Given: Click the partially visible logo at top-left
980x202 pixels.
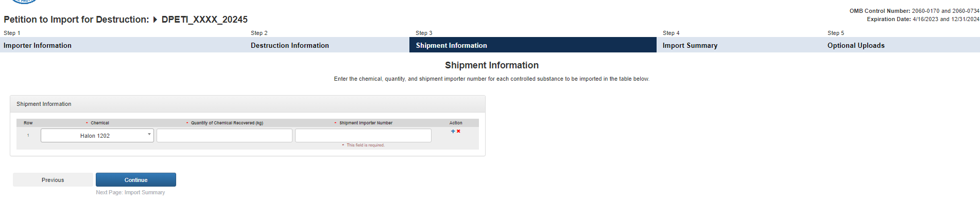Looking at the screenshot, I should pos(24,2).
